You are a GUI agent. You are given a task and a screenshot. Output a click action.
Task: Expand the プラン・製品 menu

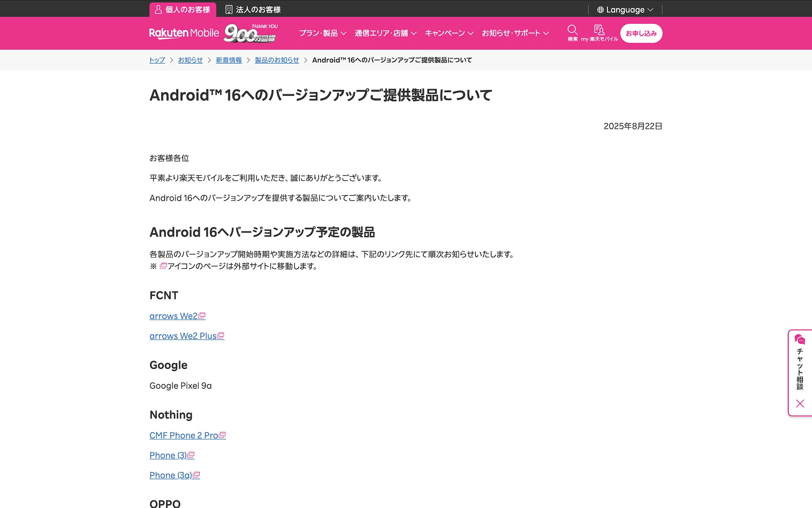(322, 33)
